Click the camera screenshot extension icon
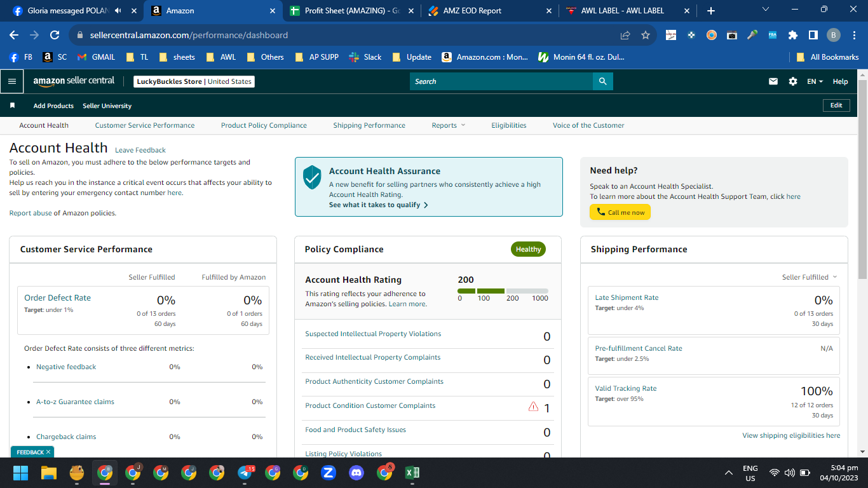 pyautogui.click(x=732, y=36)
